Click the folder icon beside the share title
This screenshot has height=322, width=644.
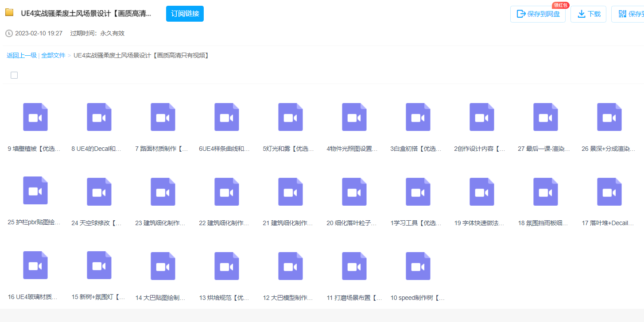[9, 12]
